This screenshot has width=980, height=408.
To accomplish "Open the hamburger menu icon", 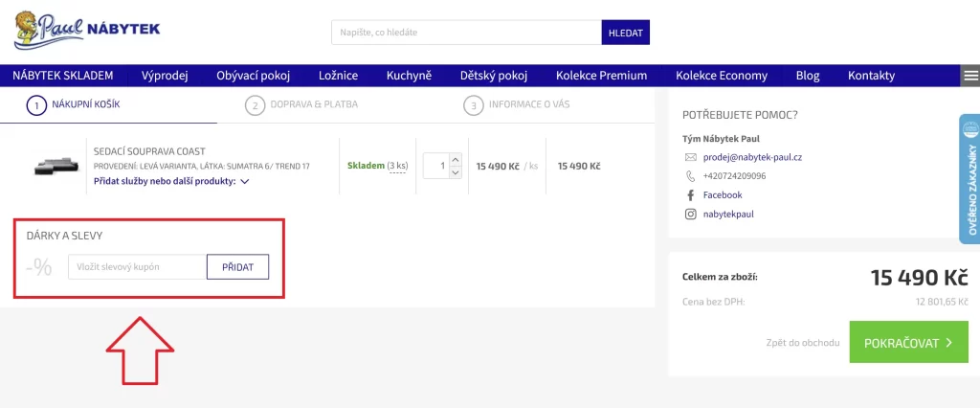I will 970,76.
